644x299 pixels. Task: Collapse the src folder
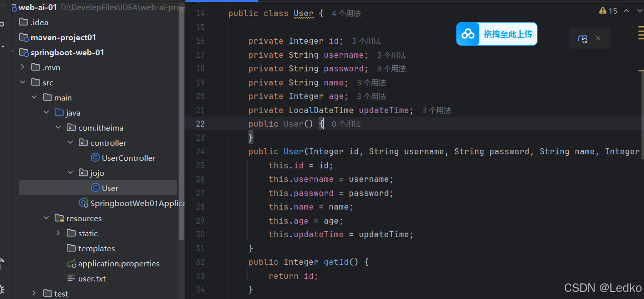tap(22, 82)
